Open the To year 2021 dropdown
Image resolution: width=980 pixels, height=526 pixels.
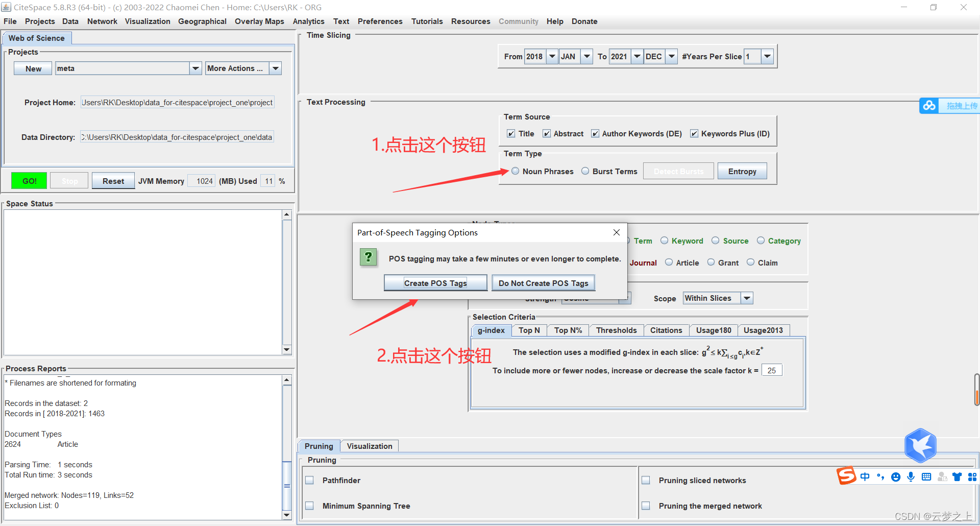point(637,56)
